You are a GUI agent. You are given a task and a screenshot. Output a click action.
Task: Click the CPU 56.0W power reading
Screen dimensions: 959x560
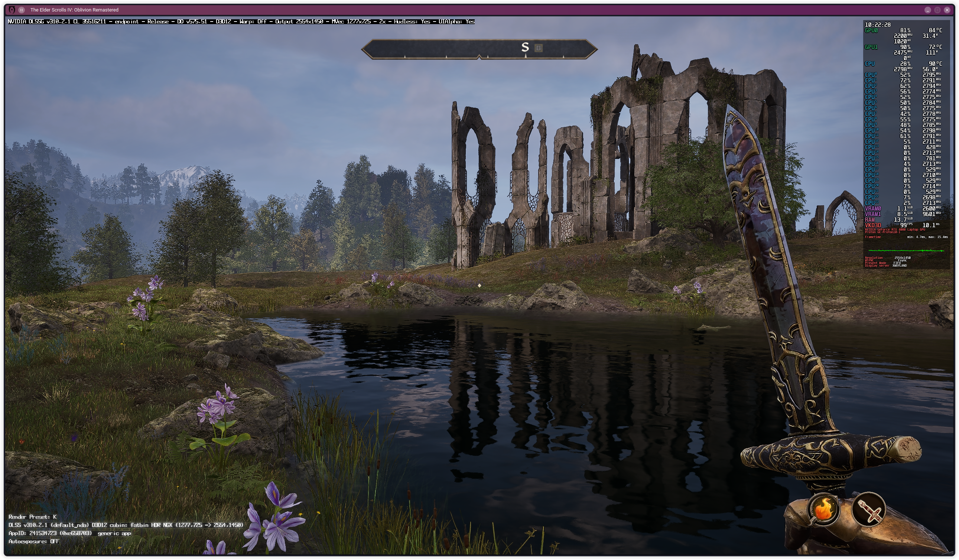click(x=930, y=69)
